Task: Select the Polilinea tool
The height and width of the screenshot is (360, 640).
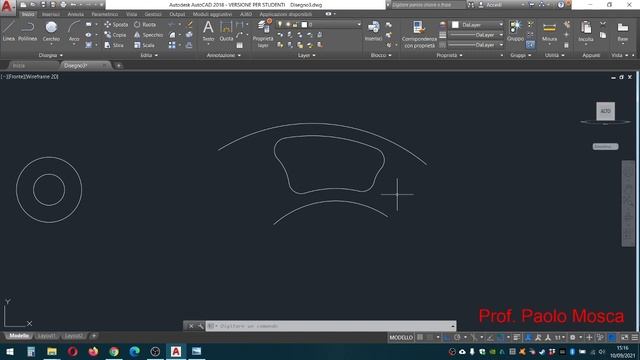Action: point(27,31)
